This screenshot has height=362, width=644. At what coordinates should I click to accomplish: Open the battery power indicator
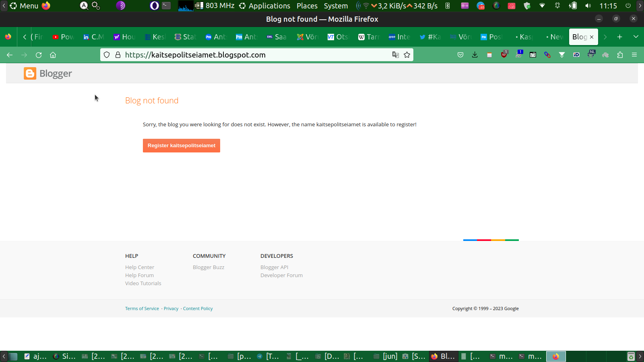573,6
